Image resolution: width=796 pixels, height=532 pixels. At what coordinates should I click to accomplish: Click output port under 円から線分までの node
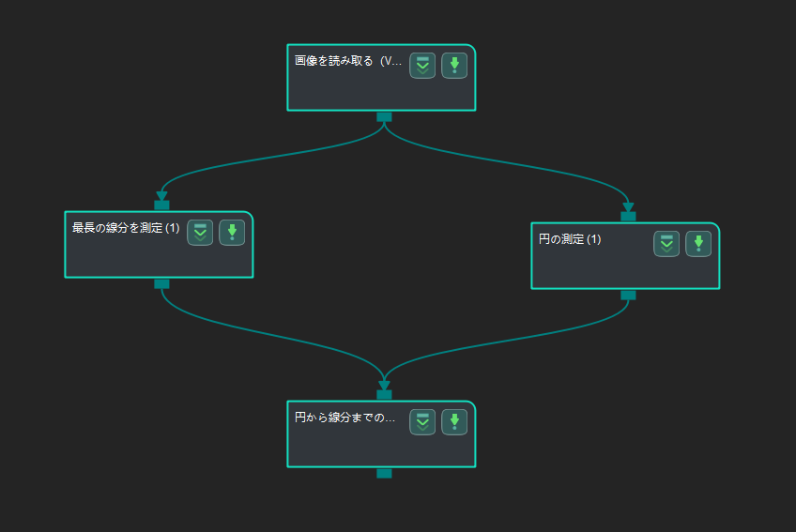click(384, 473)
